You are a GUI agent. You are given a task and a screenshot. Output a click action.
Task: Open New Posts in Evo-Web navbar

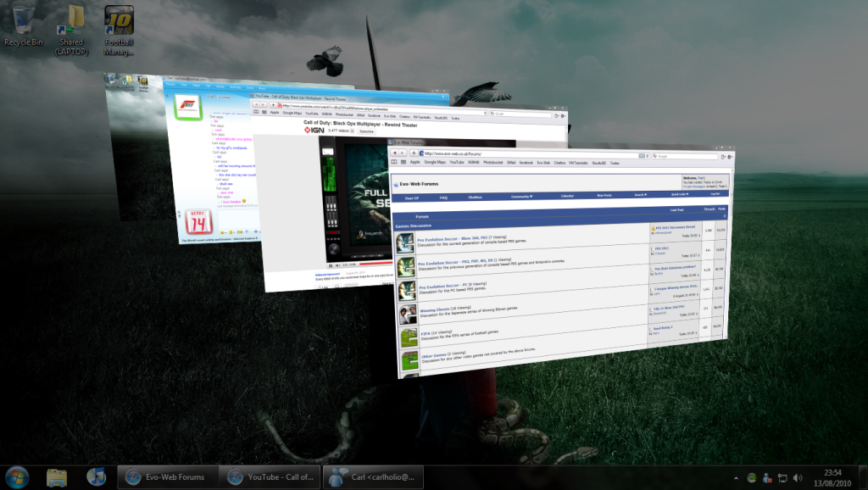[604, 196]
